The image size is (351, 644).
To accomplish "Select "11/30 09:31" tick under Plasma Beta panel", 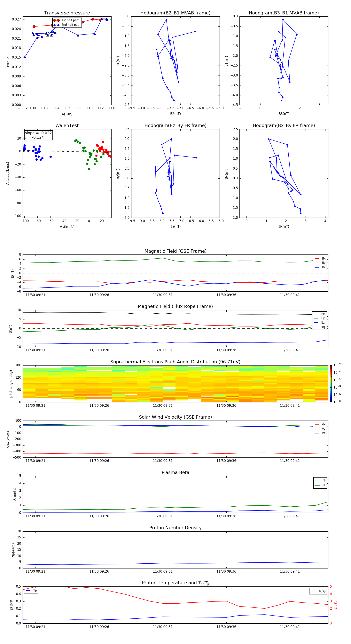I will 163,516.
